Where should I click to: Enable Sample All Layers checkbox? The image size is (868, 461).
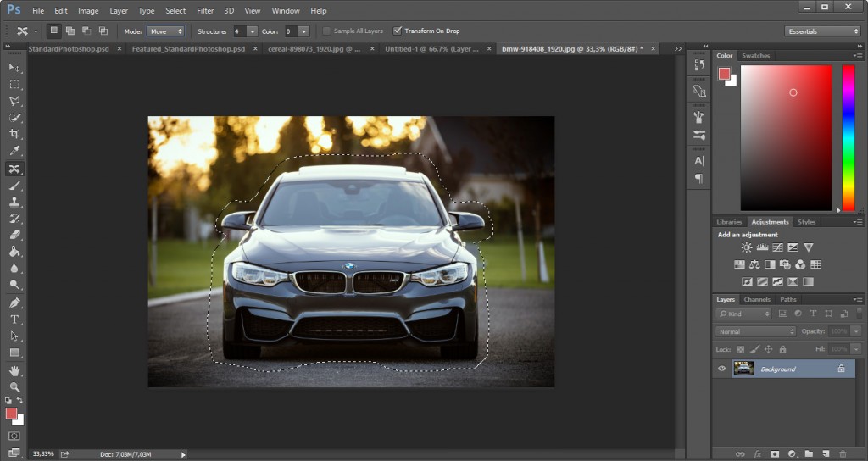click(326, 31)
